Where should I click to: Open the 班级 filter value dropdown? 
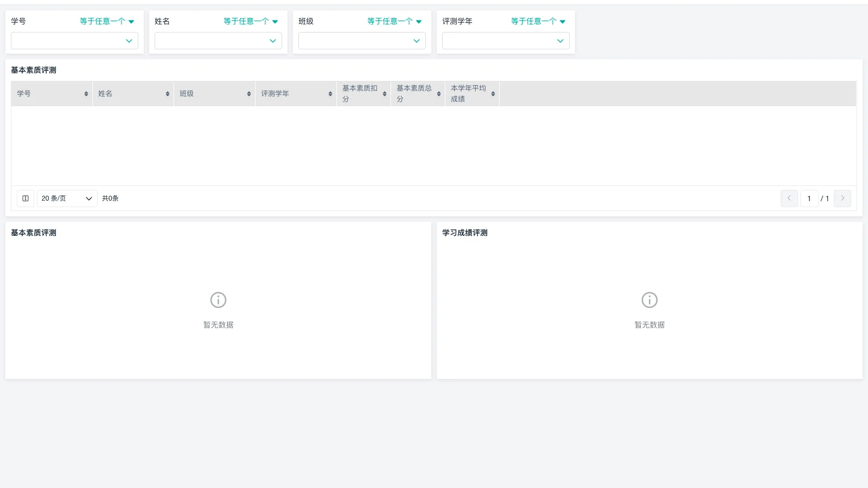click(x=362, y=41)
